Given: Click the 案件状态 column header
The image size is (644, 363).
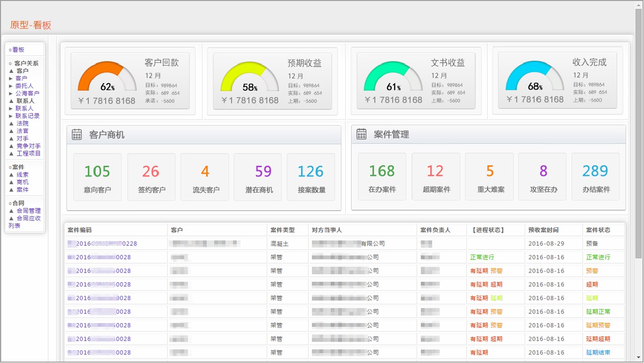Looking at the screenshot, I should coord(598,230).
